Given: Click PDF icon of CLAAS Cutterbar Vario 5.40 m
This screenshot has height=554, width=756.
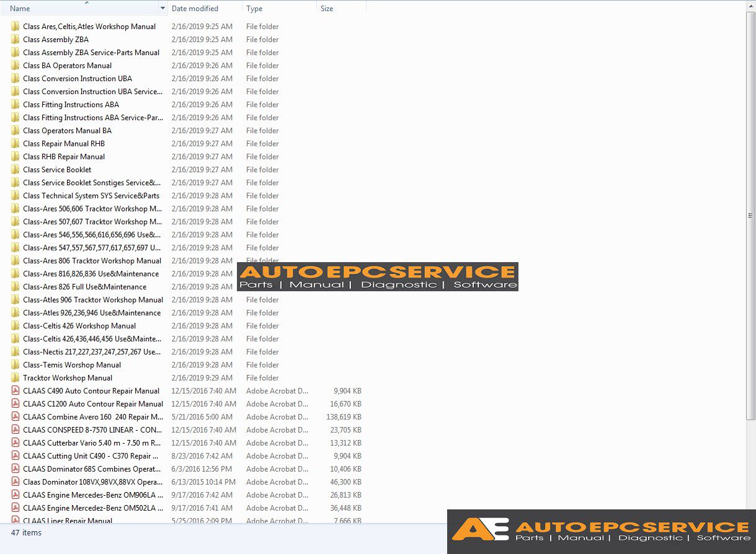Looking at the screenshot, I should (x=15, y=443).
